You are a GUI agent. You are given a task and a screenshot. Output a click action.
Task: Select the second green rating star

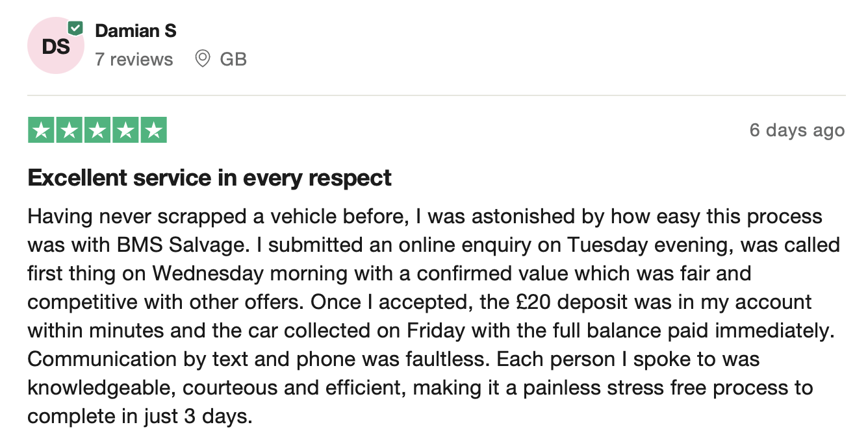70,130
